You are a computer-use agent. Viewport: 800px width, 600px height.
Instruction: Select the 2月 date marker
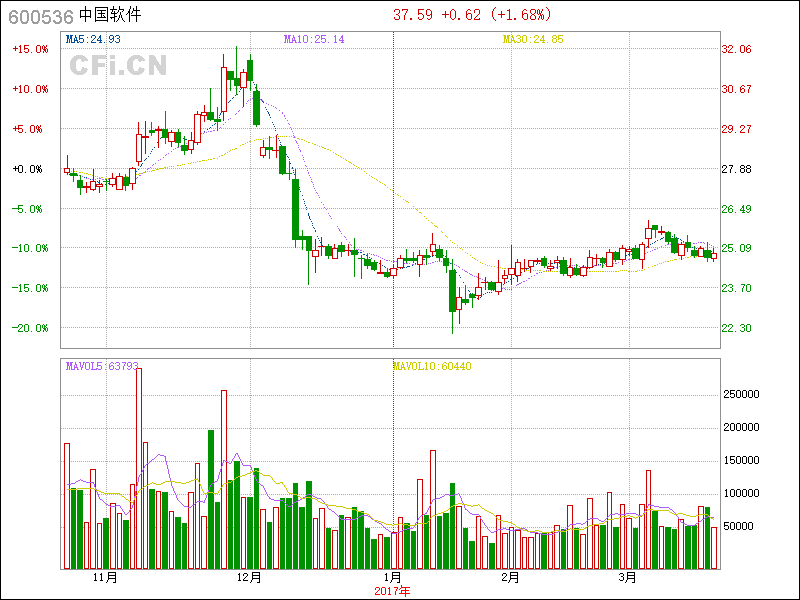point(510,578)
